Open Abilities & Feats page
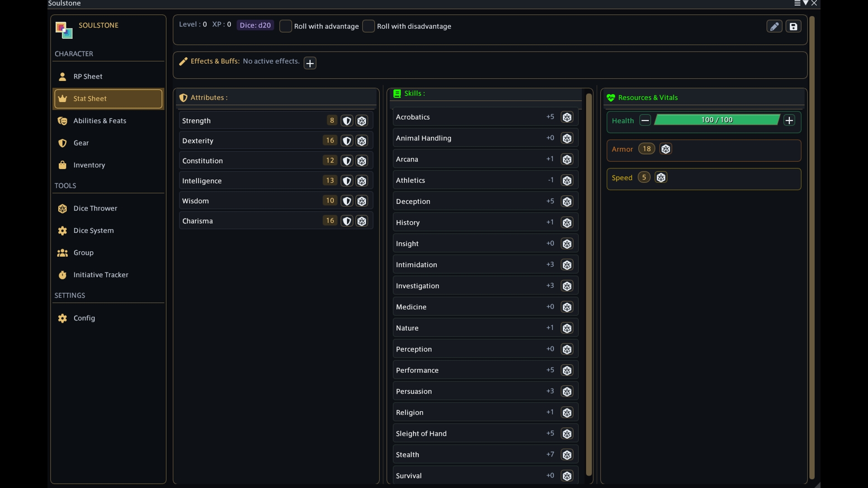Image resolution: width=868 pixels, height=488 pixels. 108,121
